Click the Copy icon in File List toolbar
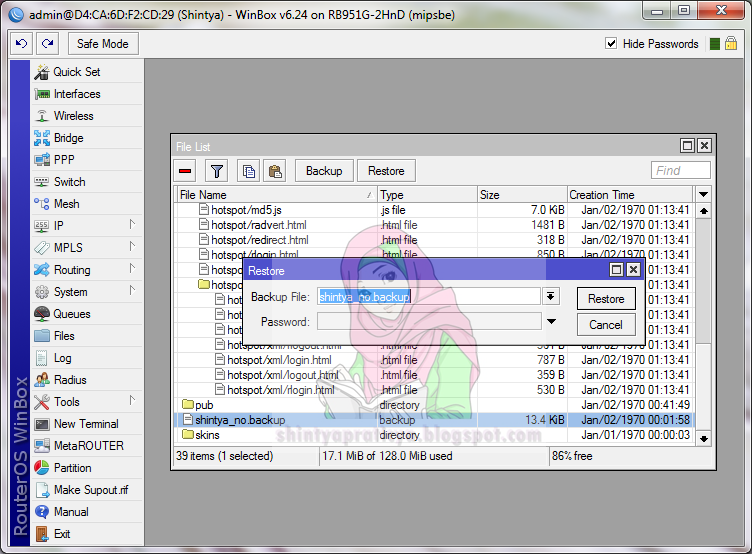This screenshot has height=554, width=752. [x=248, y=171]
